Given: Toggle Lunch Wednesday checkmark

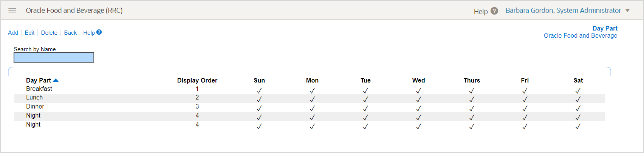Looking at the screenshot, I should [418, 99].
